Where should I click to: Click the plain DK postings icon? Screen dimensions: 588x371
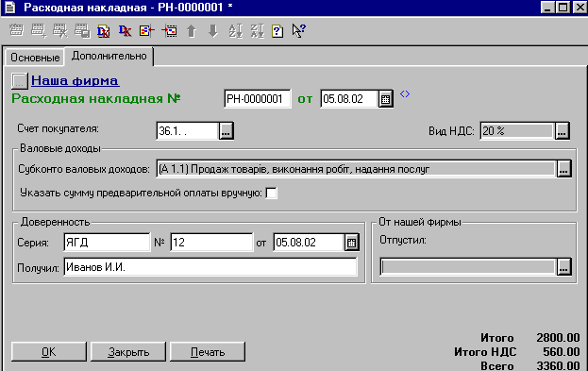pos(125,31)
